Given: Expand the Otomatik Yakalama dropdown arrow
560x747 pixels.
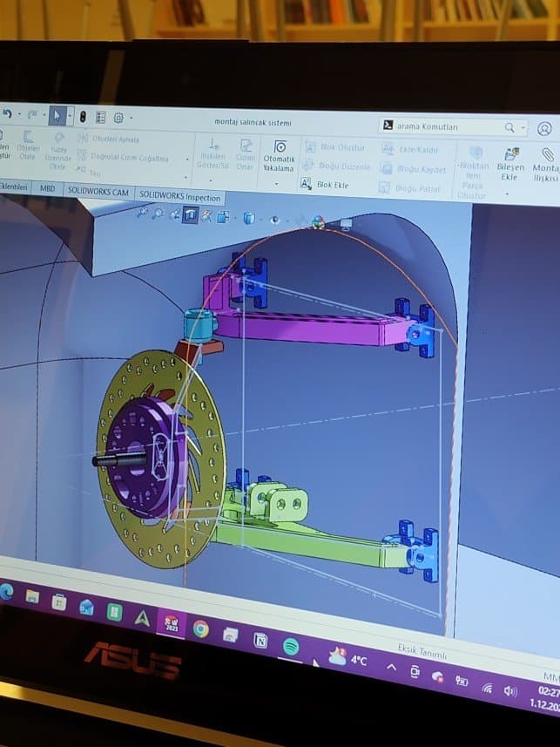Looking at the screenshot, I should [276, 184].
